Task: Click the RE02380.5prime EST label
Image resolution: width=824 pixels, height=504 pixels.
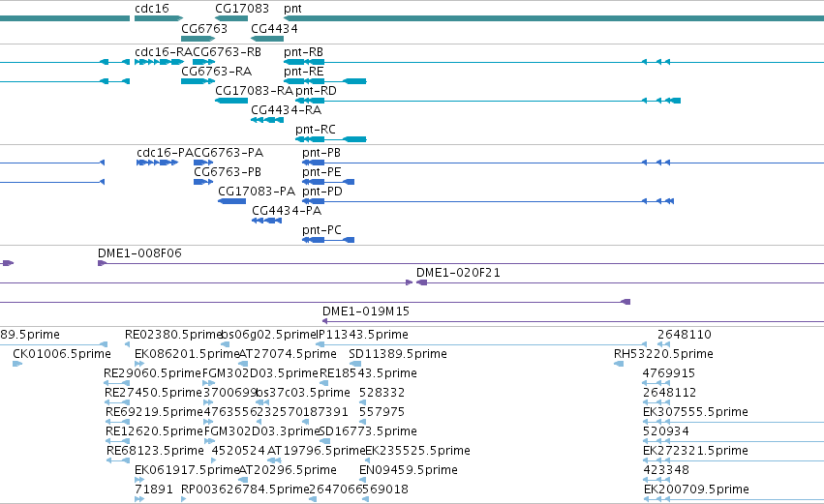Action: (x=173, y=335)
